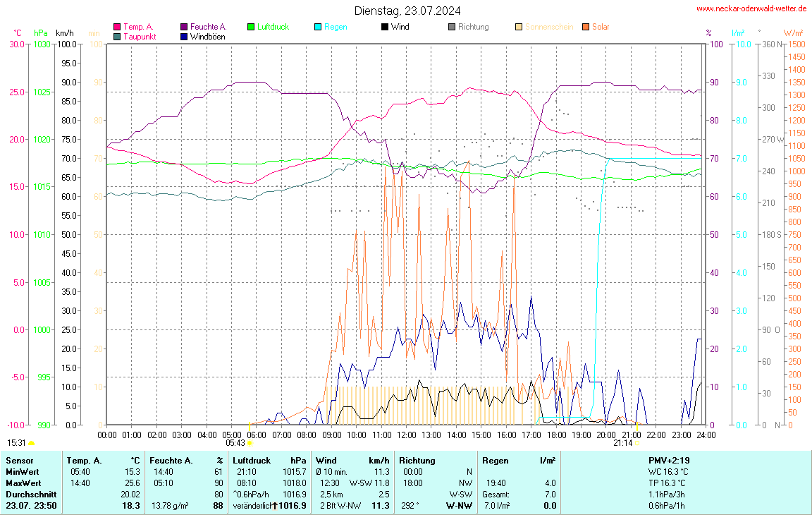
Task: Click the sunset icon beside 21:14
Action: tap(637, 443)
